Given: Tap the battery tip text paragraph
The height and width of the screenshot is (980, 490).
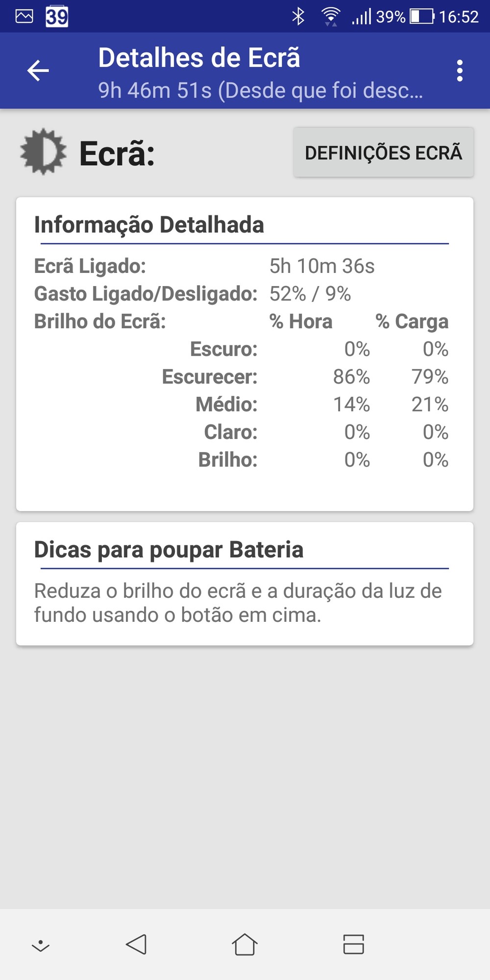Looking at the screenshot, I should (238, 603).
